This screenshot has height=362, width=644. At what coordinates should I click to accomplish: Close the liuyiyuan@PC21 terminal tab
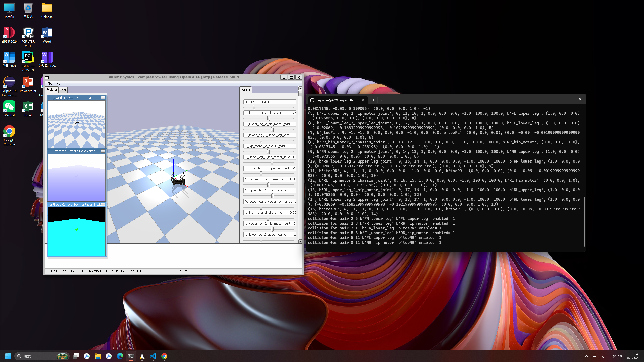pos(363,100)
